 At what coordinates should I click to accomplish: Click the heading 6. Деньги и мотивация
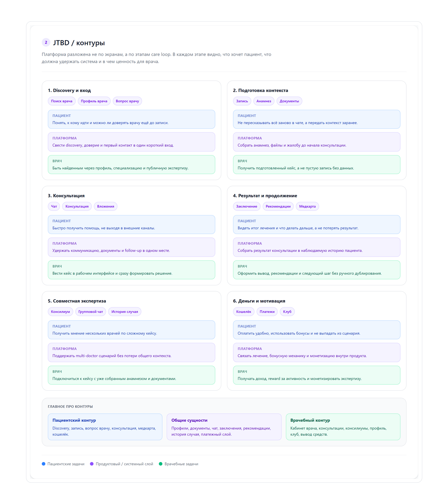(x=259, y=301)
